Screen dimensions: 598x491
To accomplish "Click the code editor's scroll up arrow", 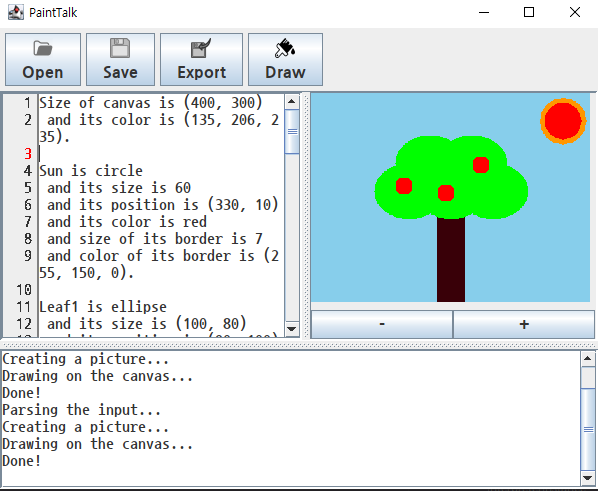I will (x=292, y=101).
